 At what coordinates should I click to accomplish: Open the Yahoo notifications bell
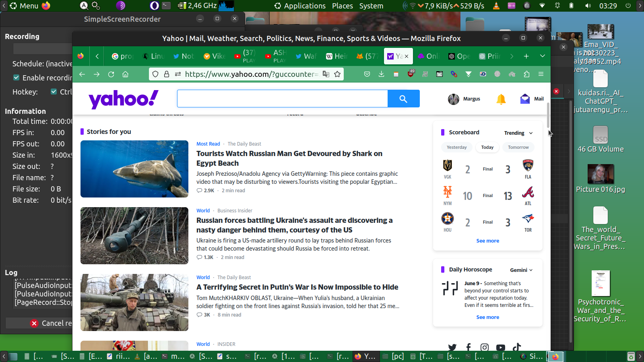click(501, 99)
